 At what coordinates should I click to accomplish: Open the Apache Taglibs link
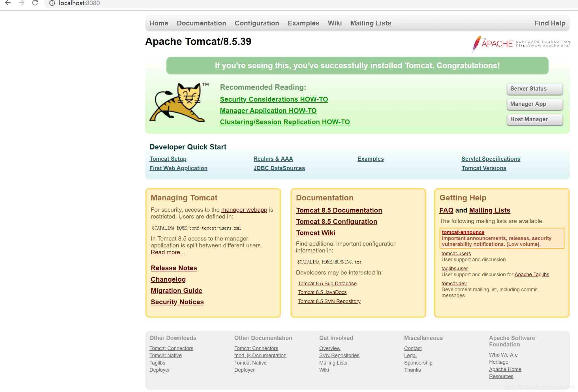coord(532,275)
